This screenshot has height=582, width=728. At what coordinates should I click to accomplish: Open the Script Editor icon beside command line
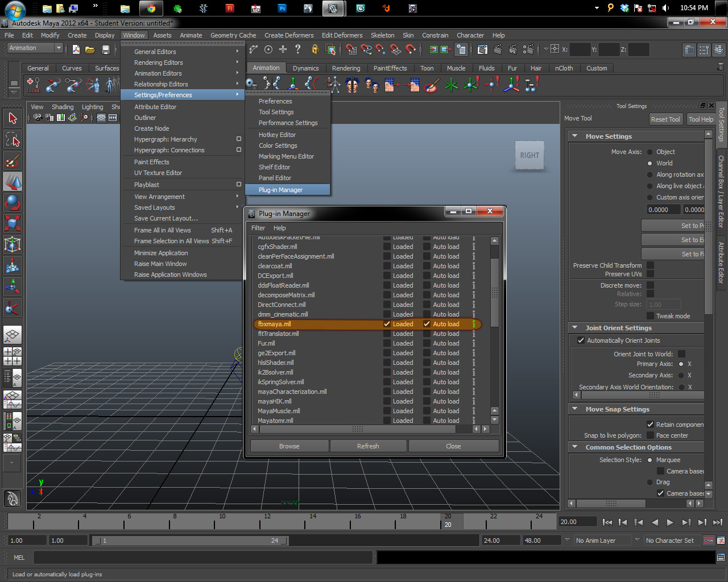[721, 558]
